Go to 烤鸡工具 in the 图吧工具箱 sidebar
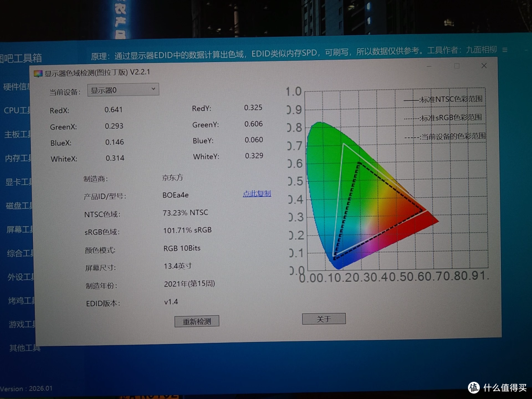 point(22,300)
